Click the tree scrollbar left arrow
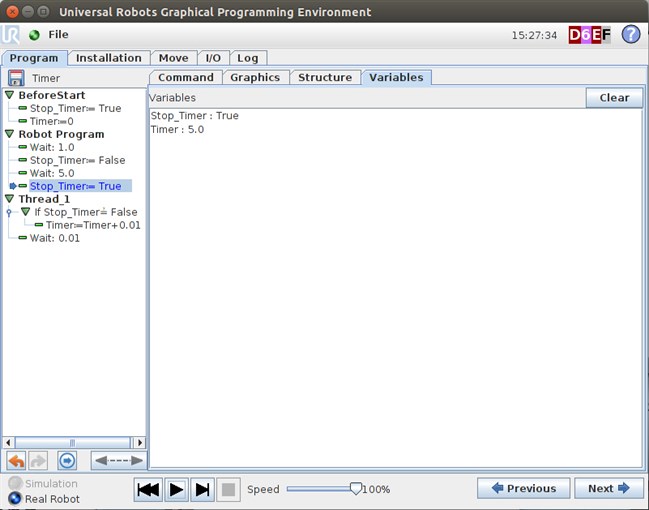The height and width of the screenshot is (510, 649). (8, 443)
